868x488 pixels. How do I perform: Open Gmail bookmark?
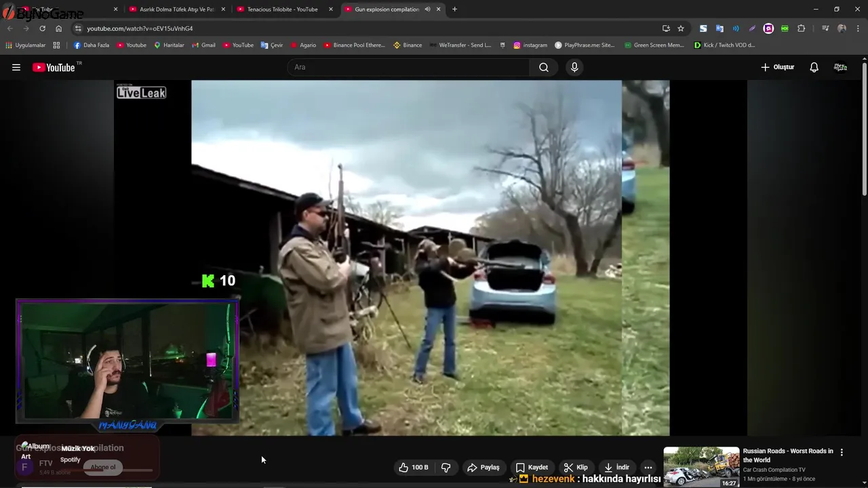[203, 45]
